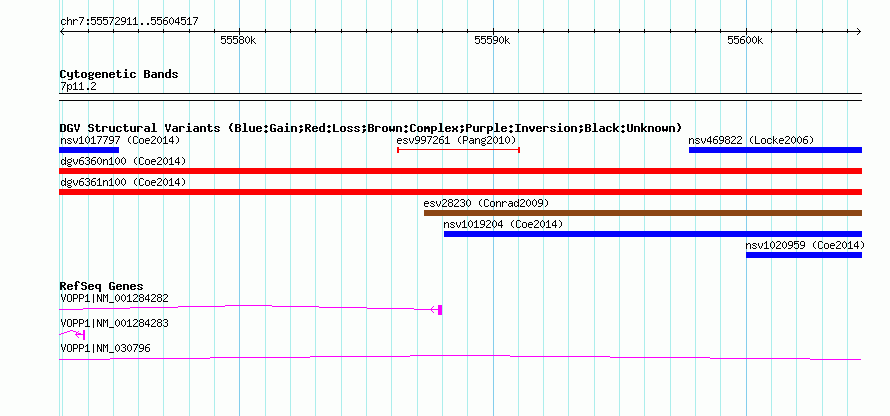Select the esv997261 (Pang2010) loss variant line

[x=459, y=150]
